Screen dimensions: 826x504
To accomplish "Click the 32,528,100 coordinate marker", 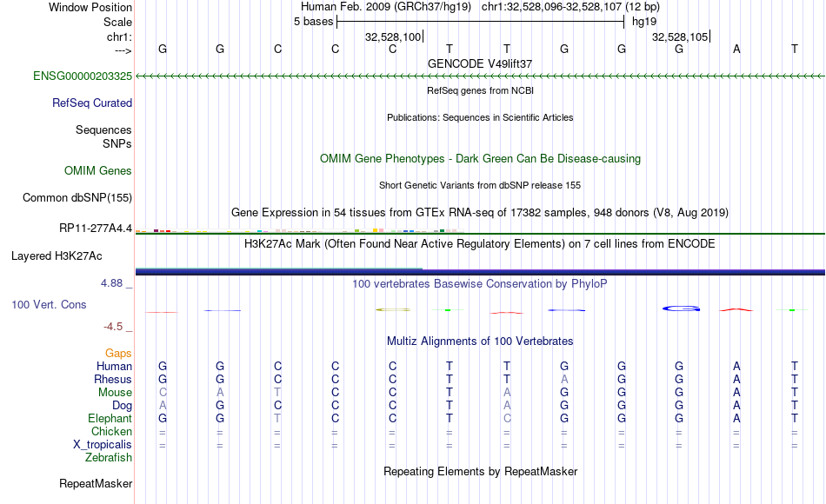I will click(x=393, y=36).
